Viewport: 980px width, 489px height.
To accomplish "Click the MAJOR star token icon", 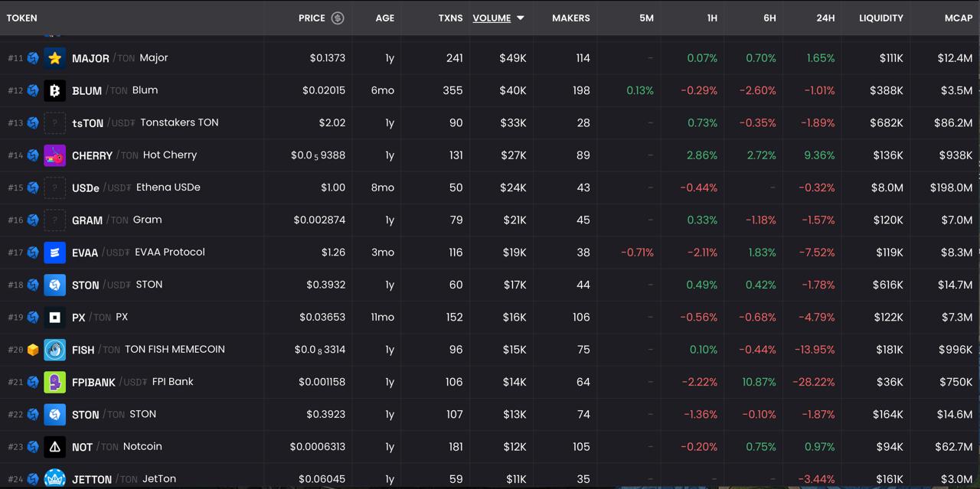I will 54,58.
